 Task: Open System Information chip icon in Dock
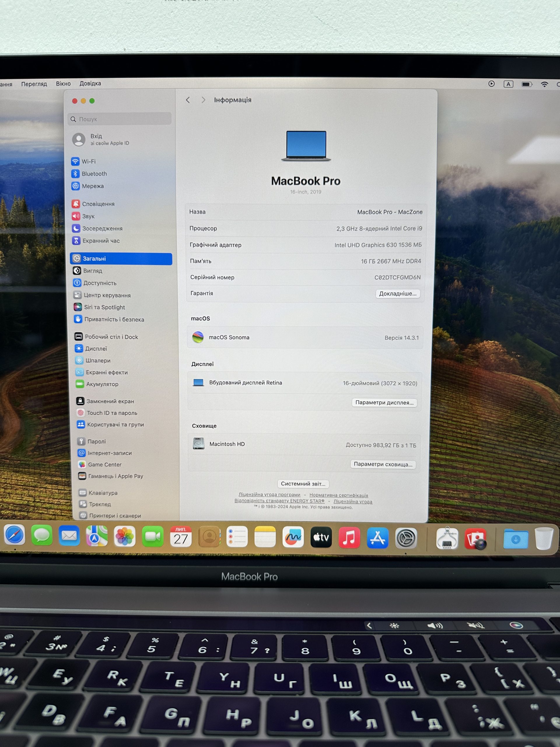[447, 538]
